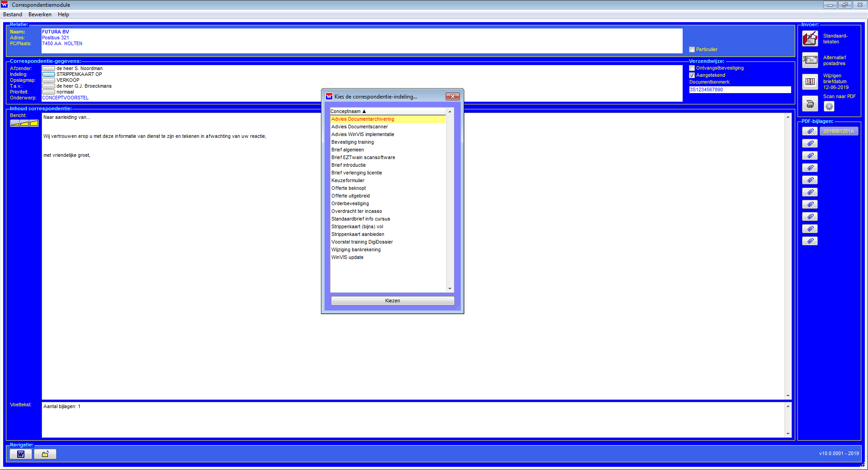Open the Opslagmap selection button
Screen dimensions: 868x470
click(x=48, y=80)
